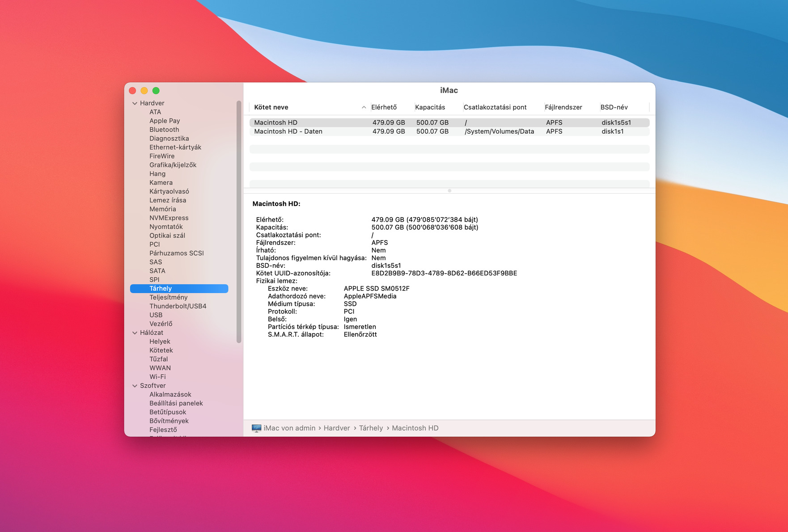
Task: Click the Kapacitás 500.07 GB detail value
Action: point(425,228)
